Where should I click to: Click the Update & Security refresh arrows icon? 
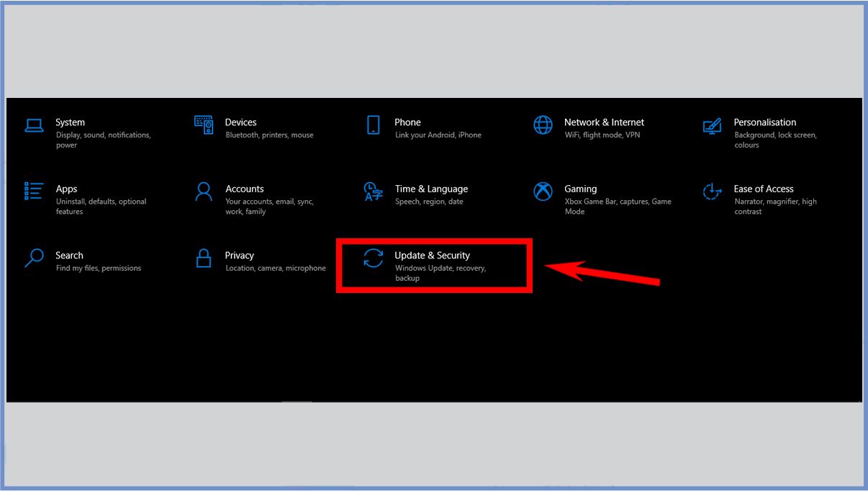click(x=373, y=258)
